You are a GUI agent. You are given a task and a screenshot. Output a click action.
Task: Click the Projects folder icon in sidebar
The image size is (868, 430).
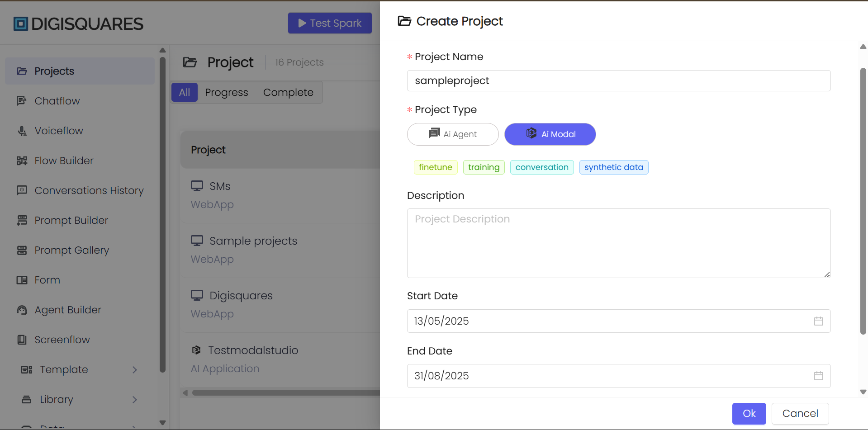tap(22, 71)
